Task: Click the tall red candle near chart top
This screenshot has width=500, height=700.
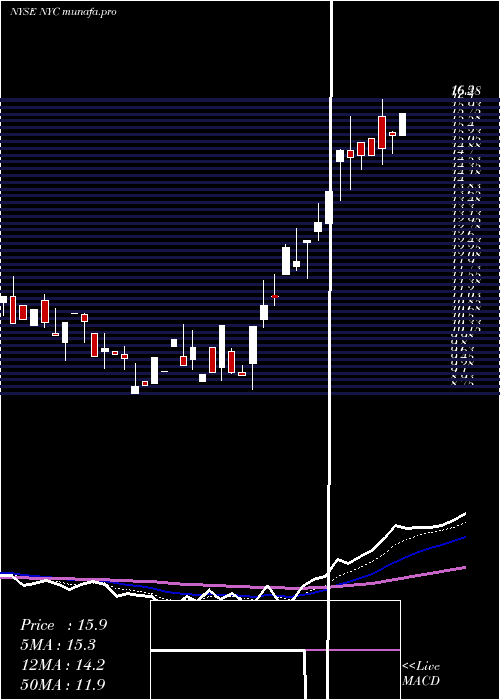Action: [x=382, y=132]
